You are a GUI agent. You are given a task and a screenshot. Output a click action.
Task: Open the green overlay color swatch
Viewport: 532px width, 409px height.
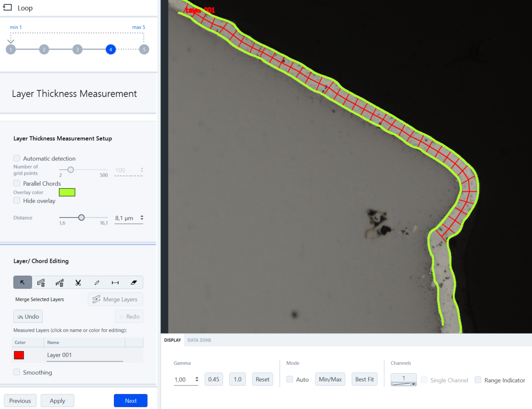click(x=67, y=192)
